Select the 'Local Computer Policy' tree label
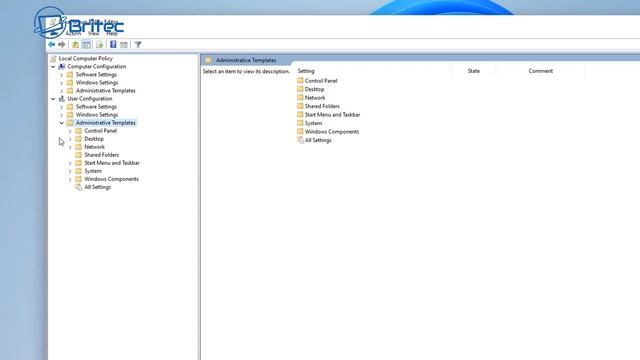The height and width of the screenshot is (360, 640). pyautogui.click(x=86, y=58)
